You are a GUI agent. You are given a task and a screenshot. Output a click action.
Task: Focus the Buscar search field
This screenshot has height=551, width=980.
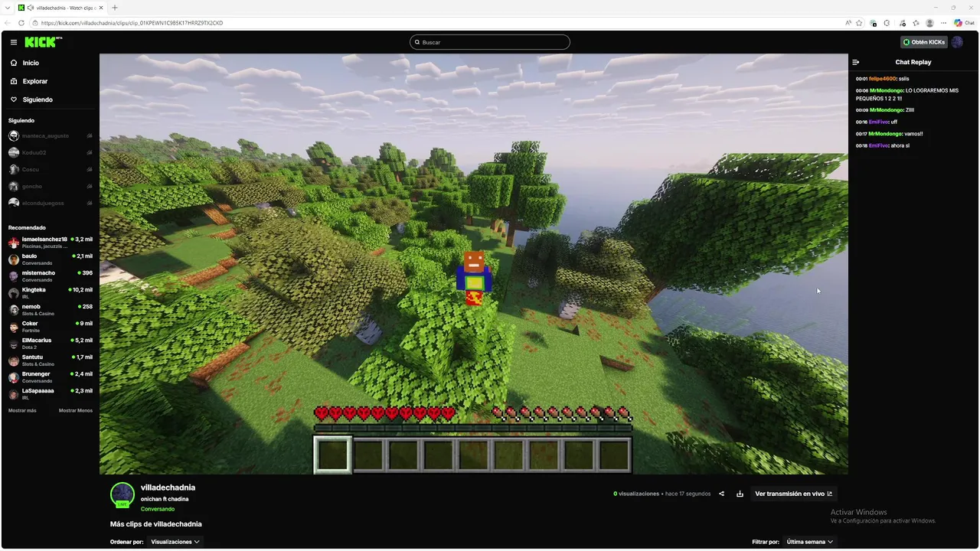[490, 42]
